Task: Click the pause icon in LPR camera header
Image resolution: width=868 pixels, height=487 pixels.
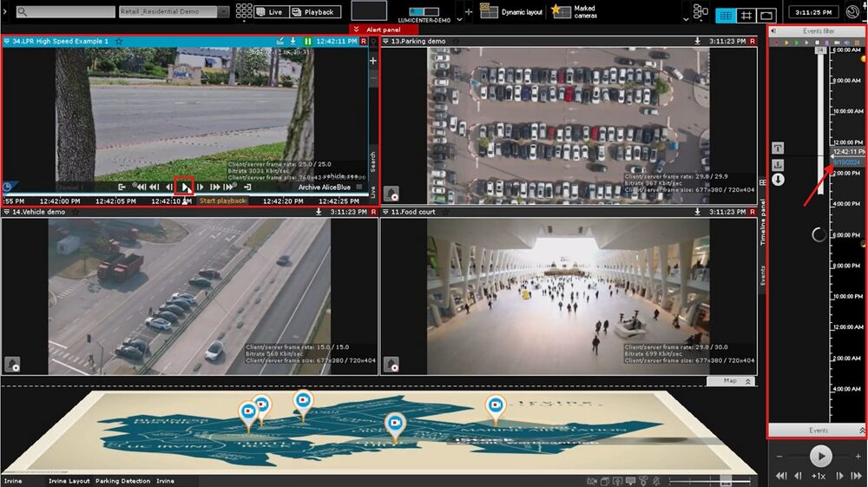Action: coord(307,41)
